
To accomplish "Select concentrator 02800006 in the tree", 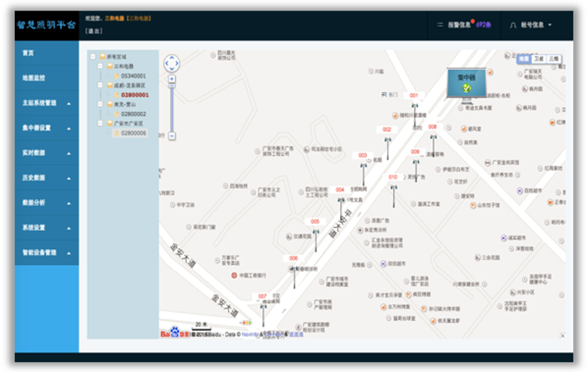I will point(134,133).
